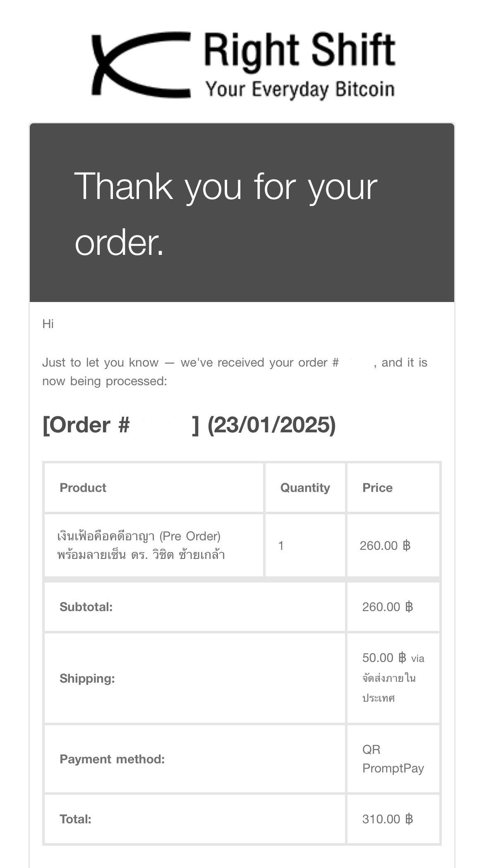484x868 pixels.
Task: Click the Your Everyday Bitcoin tagline
Action: [x=300, y=89]
